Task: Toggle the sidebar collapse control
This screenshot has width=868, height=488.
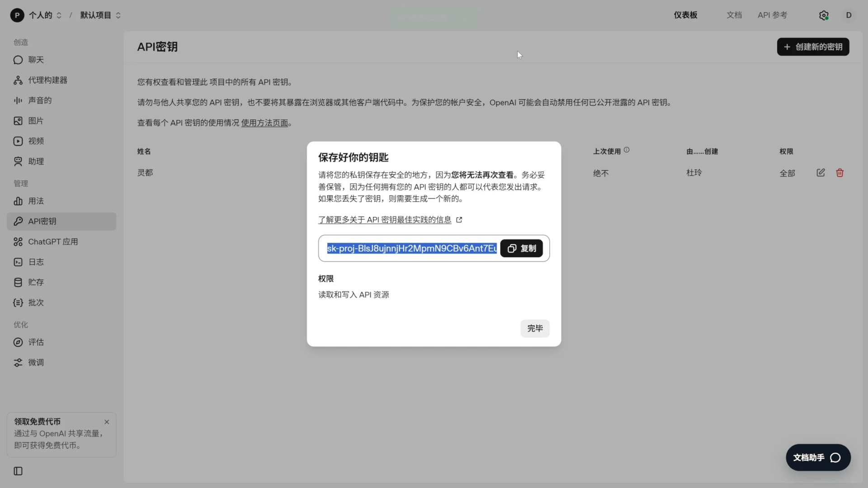Action: (x=18, y=471)
